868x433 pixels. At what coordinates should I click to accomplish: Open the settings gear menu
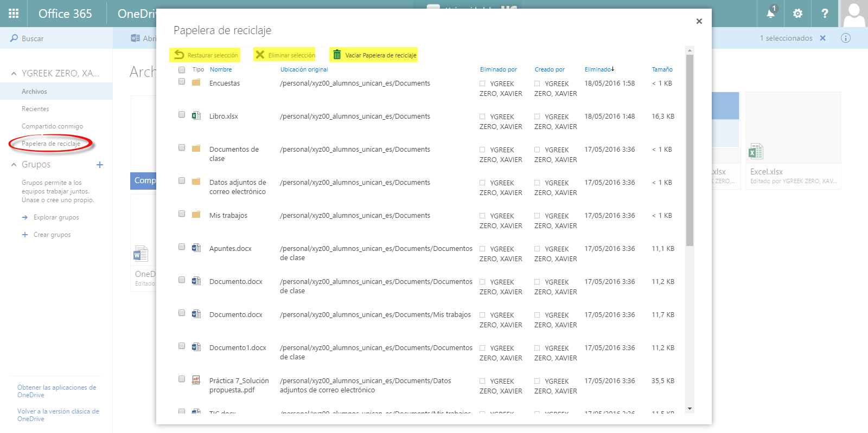[x=797, y=14]
